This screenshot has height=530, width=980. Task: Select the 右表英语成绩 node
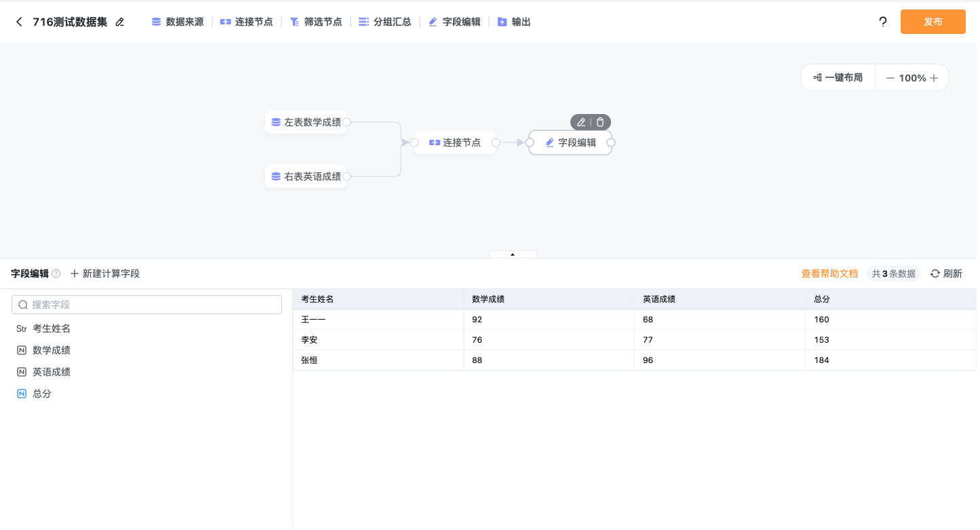click(306, 176)
